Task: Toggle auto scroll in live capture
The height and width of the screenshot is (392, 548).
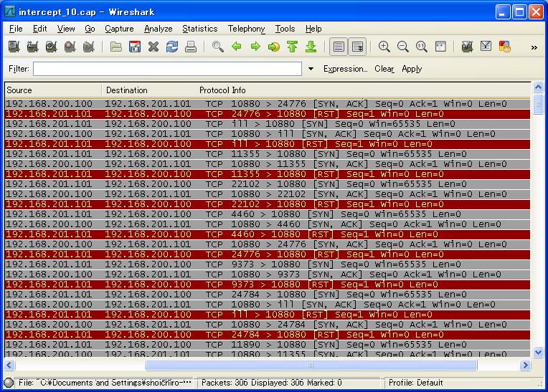Action: pos(357,47)
